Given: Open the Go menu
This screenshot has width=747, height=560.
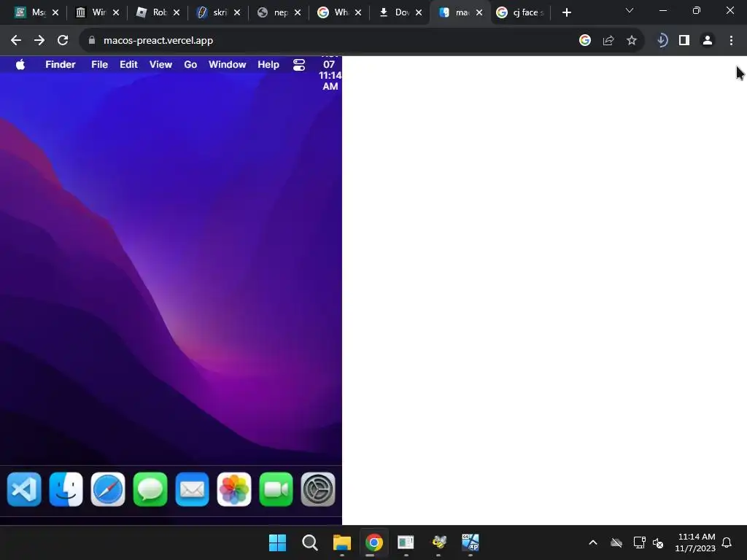Looking at the screenshot, I should tap(190, 65).
